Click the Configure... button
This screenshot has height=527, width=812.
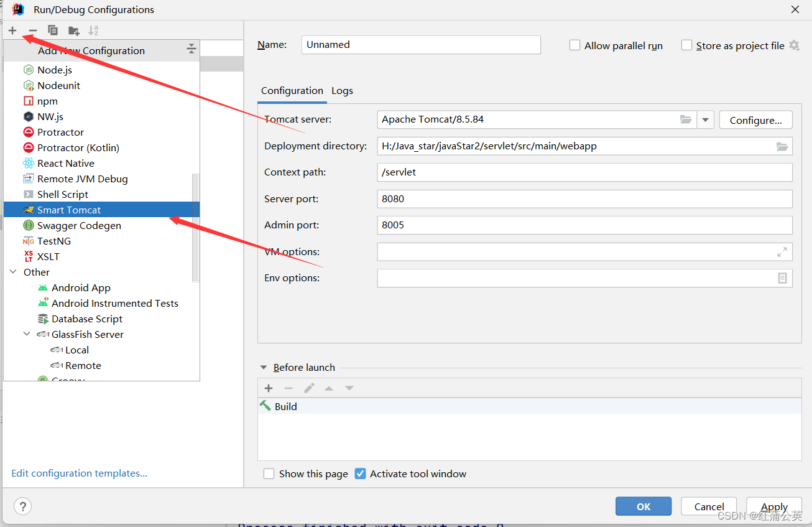pyautogui.click(x=755, y=119)
